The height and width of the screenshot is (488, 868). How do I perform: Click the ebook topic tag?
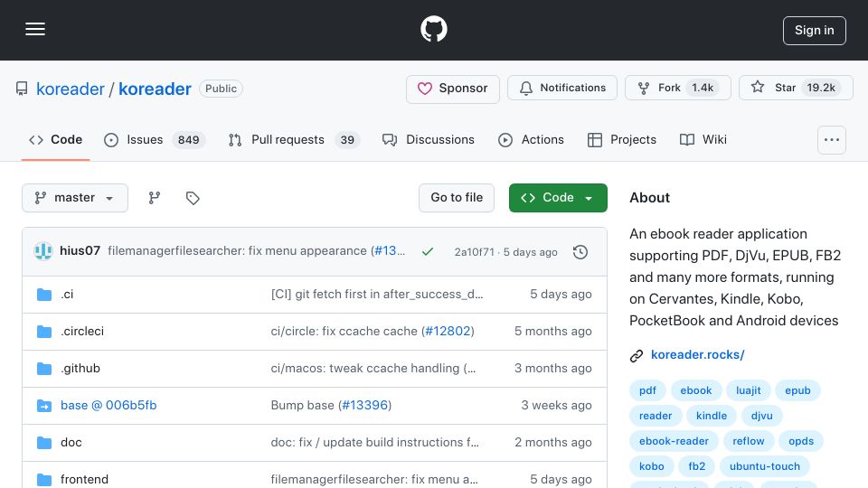696,390
